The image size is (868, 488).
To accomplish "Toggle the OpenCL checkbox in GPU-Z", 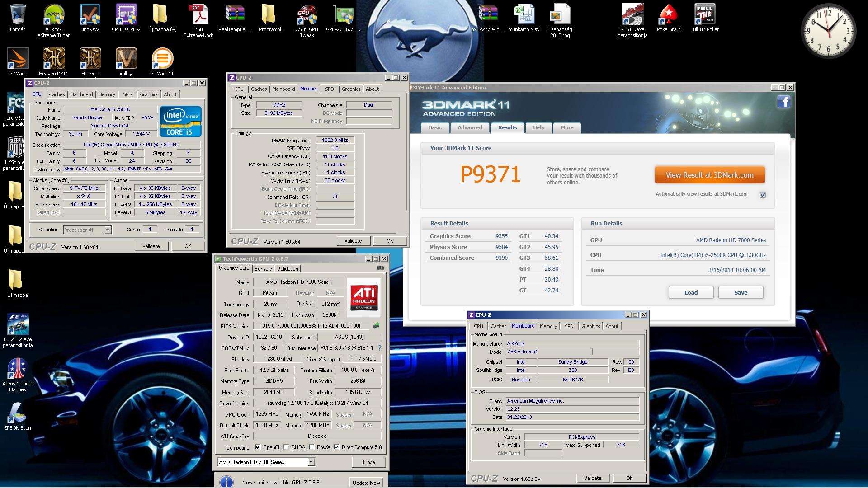I will pyautogui.click(x=258, y=447).
